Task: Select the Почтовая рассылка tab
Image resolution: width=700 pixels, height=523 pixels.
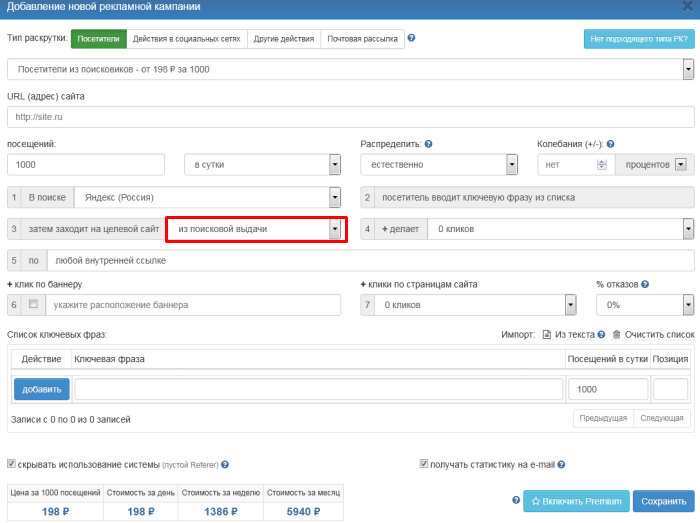Action: click(361, 39)
